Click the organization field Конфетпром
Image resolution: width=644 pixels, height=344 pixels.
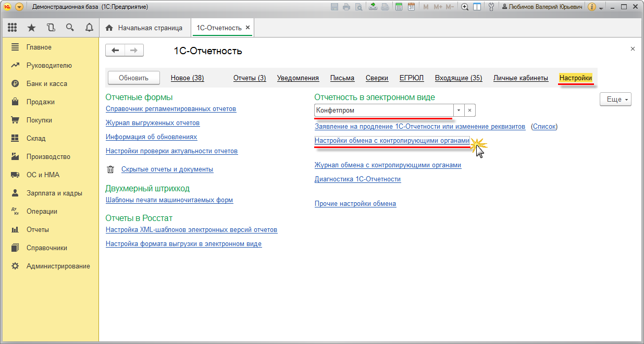pos(384,110)
